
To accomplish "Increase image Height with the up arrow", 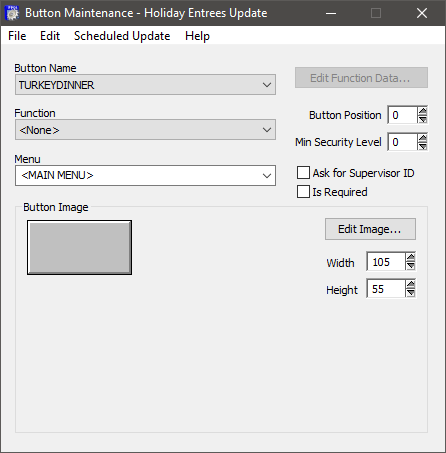I will (x=410, y=285).
